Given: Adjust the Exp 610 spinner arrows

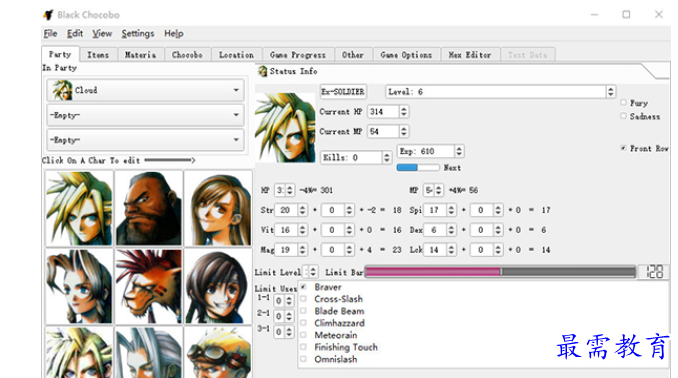Looking at the screenshot, I should [459, 151].
